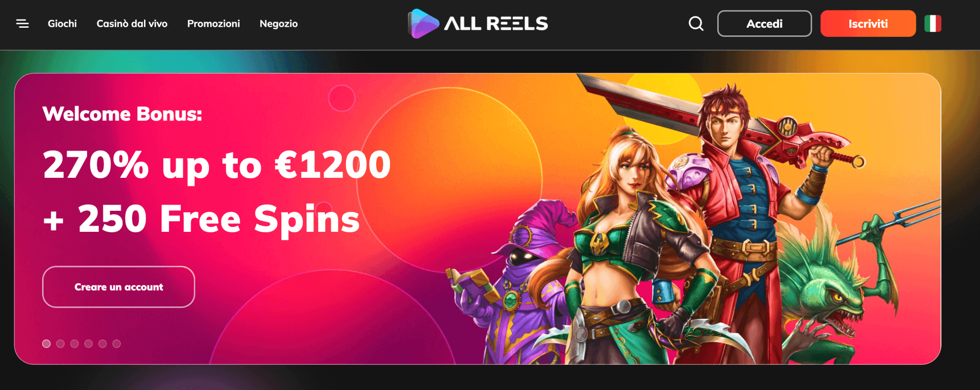Select the fifth carousel dot
This screenshot has height=390, width=980.
coord(102,344)
